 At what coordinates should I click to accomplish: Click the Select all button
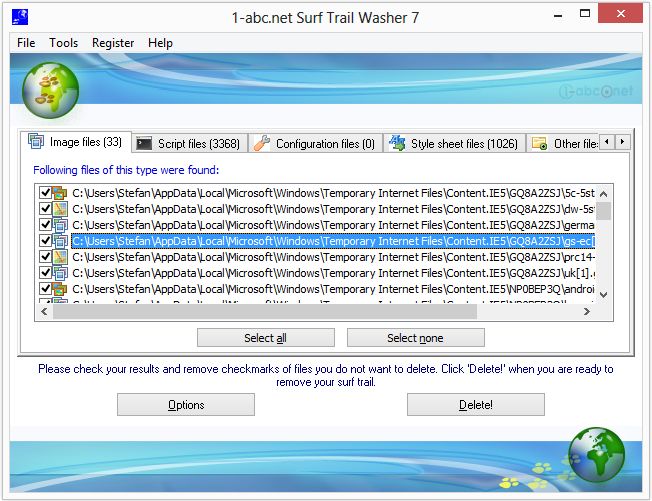266,338
